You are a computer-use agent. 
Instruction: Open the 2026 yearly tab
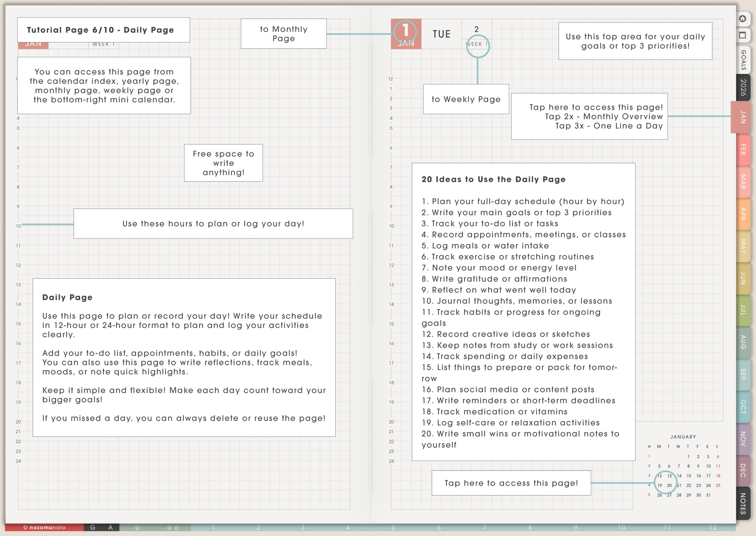pos(743,88)
